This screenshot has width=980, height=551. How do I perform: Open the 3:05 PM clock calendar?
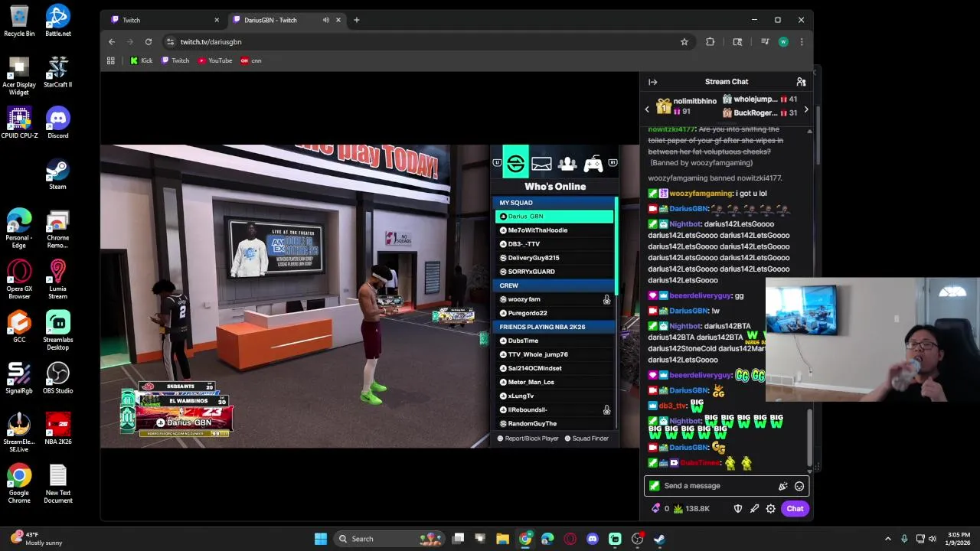click(959, 539)
